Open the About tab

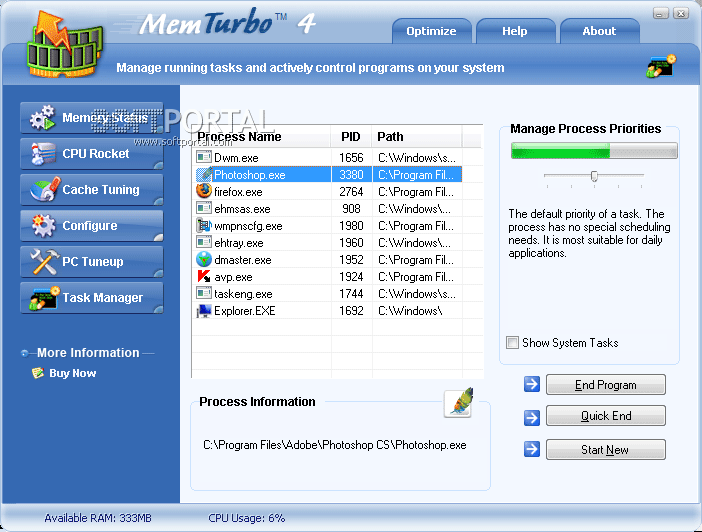[599, 31]
